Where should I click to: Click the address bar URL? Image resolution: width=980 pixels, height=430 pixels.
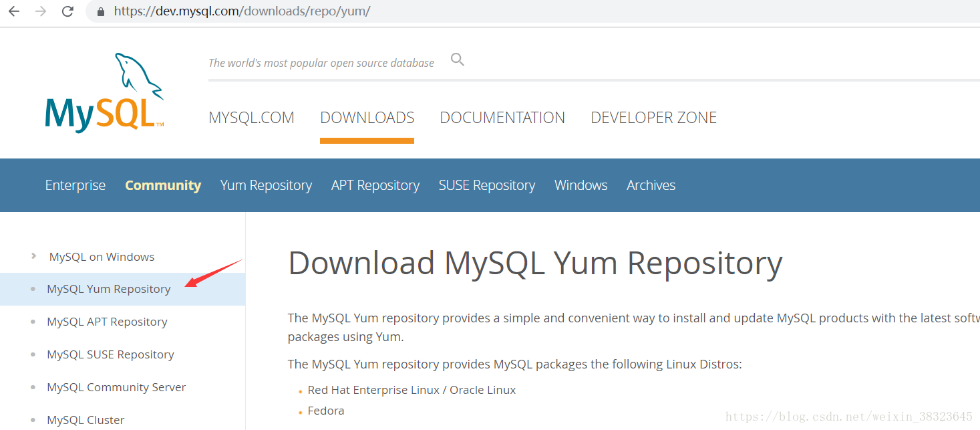click(242, 11)
